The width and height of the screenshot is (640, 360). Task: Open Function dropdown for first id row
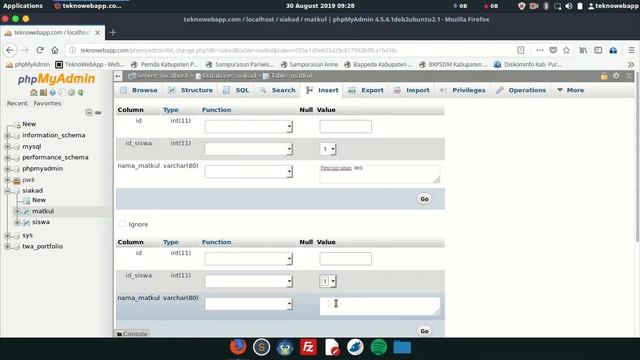pos(249,127)
